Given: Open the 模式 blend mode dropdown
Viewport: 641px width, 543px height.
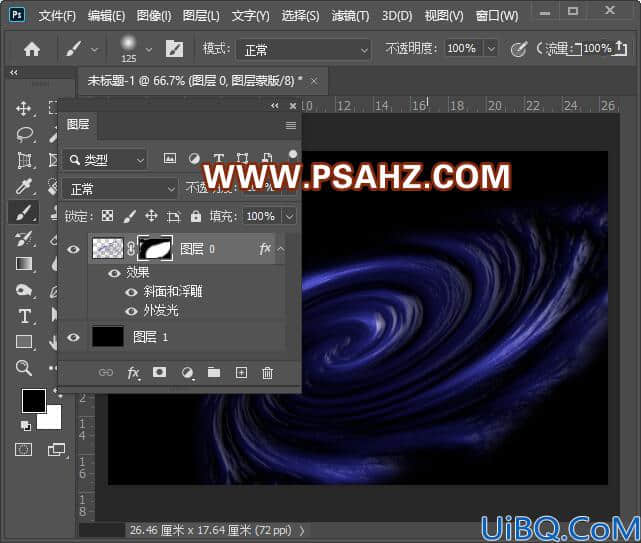Looking at the screenshot, I should tap(303, 50).
